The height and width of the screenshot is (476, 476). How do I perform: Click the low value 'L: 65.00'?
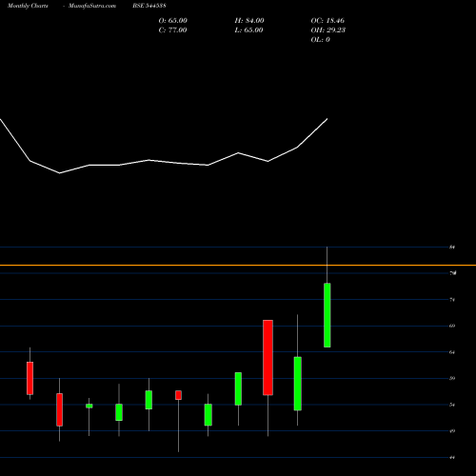coord(248,30)
